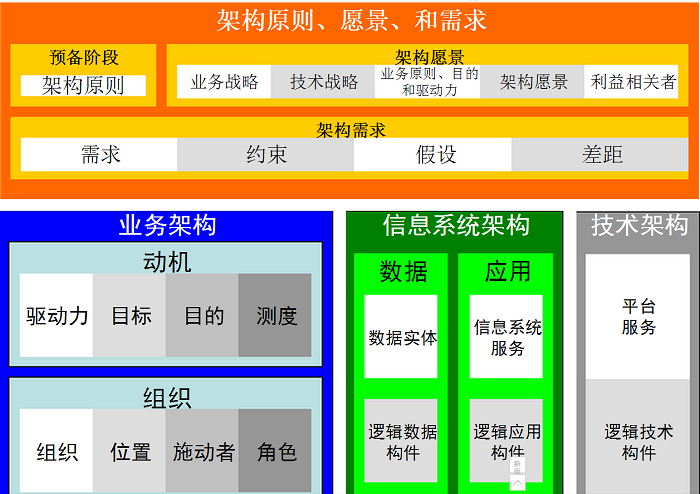700x494 pixels.
Task: Select the white 组织 box beside 位置
Action: 57,451
